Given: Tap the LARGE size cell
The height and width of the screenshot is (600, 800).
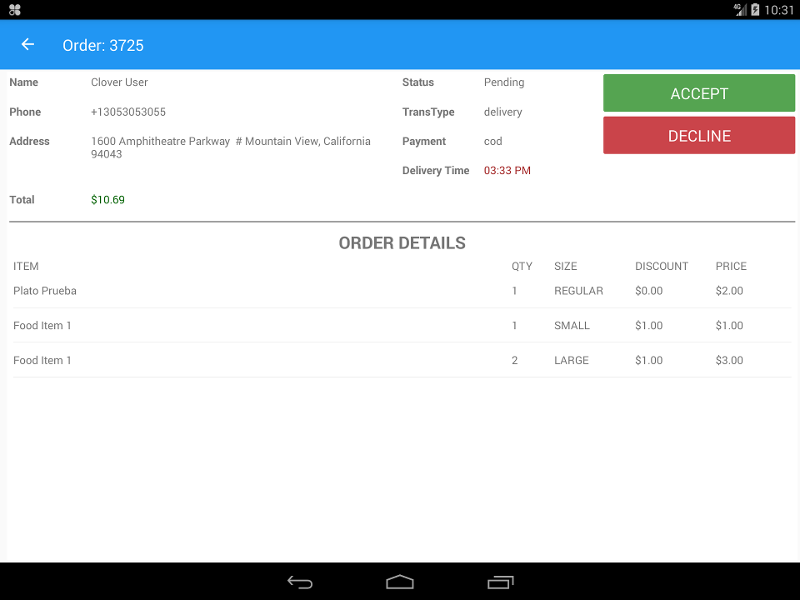Looking at the screenshot, I should pos(571,360).
